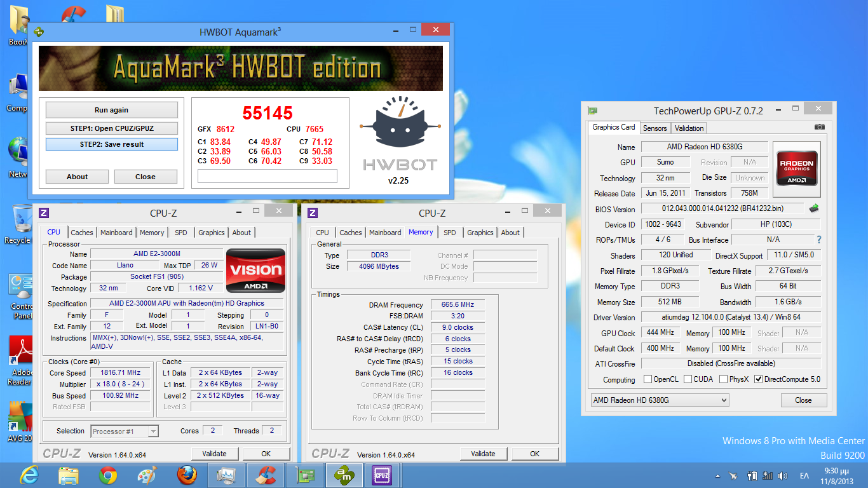Switch to CCleaner on the taskbar
Screen dimensions: 868x488
(x=265, y=475)
